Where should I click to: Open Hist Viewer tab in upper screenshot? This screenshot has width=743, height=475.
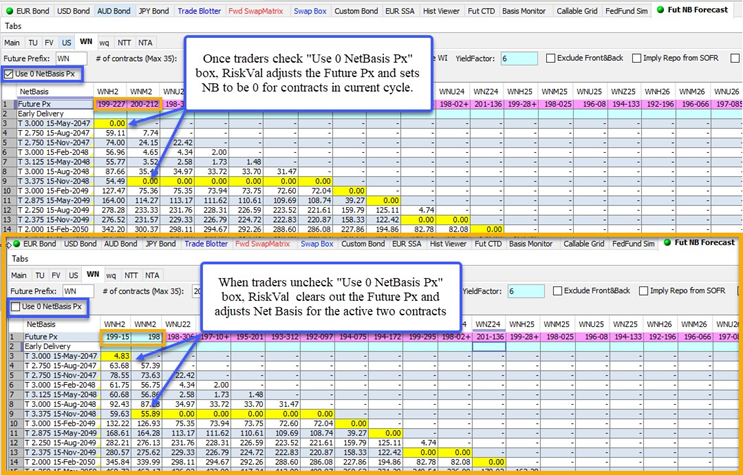point(441,10)
